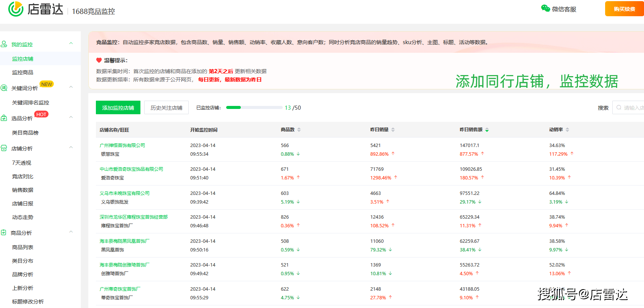Open 微信客服 link text

(x=564, y=9)
